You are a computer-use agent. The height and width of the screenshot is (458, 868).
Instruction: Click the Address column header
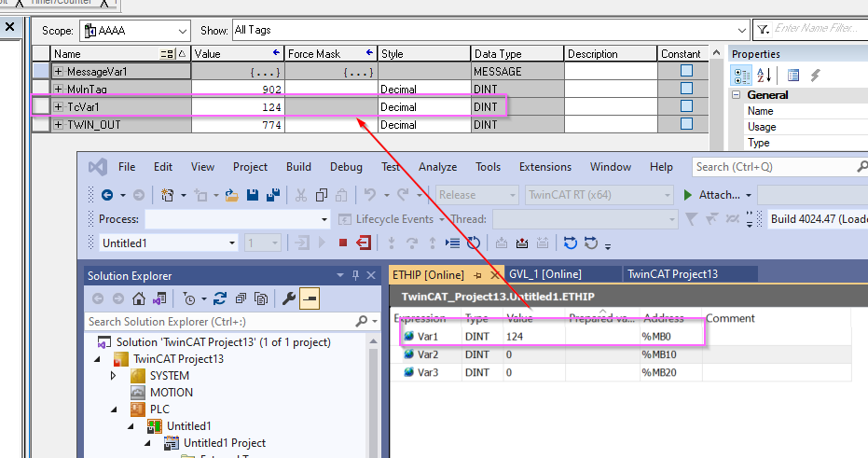(x=663, y=318)
